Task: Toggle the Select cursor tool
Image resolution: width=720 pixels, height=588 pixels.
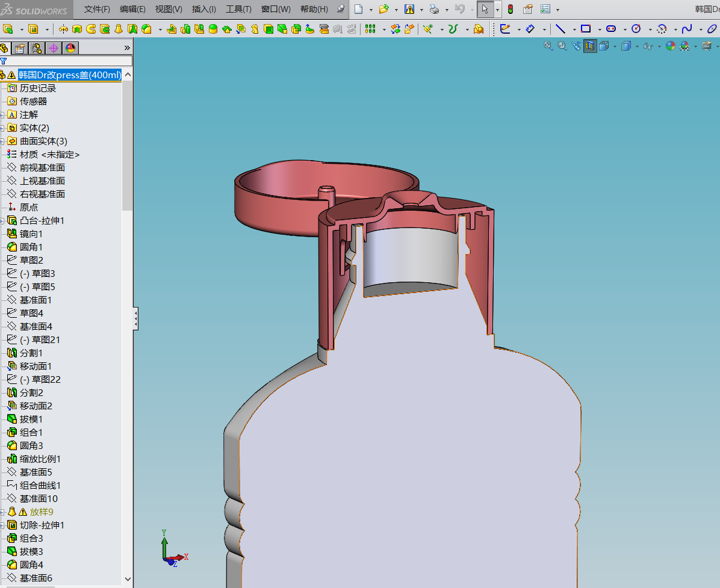Action: coord(485,9)
